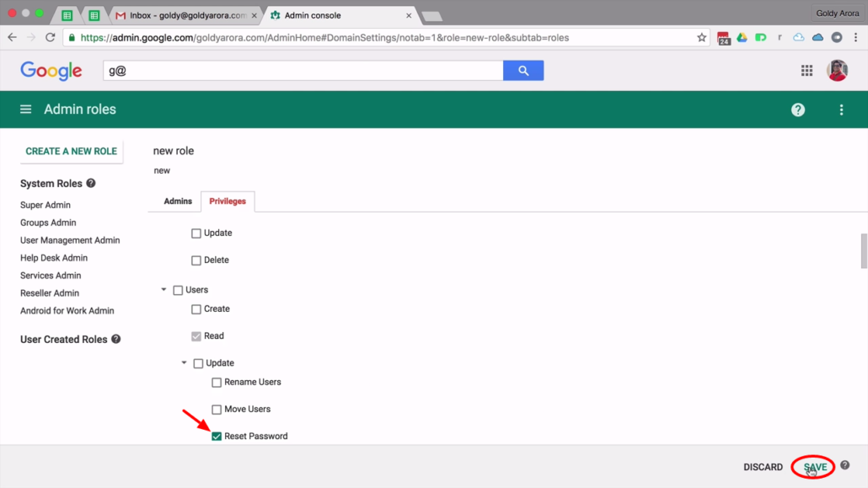Switch to the Admins tab
The height and width of the screenshot is (488, 868).
[x=178, y=201]
